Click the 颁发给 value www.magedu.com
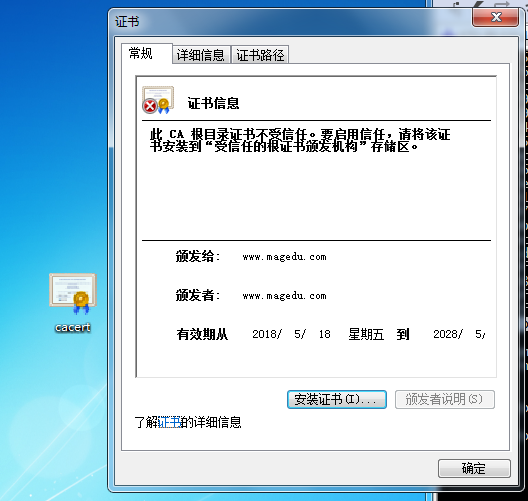This screenshot has width=528, height=501. [285, 257]
